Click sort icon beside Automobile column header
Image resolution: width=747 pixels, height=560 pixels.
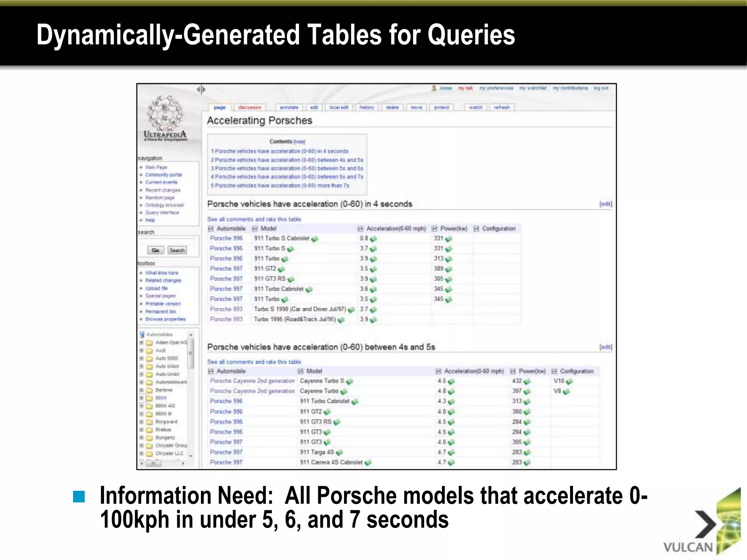point(210,229)
